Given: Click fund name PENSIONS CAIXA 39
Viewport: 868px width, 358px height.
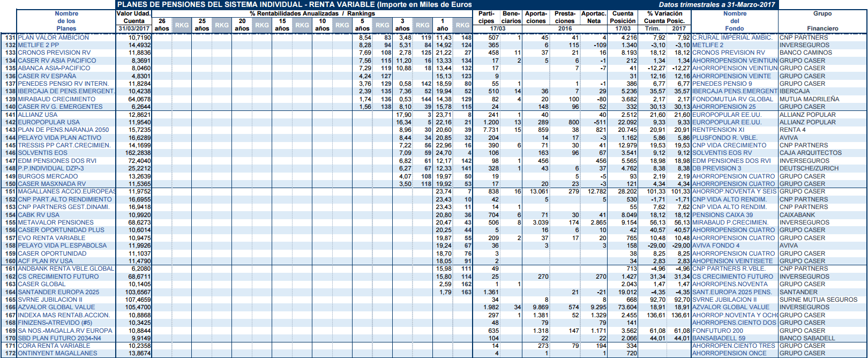Looking at the screenshot, I should click(722, 215).
